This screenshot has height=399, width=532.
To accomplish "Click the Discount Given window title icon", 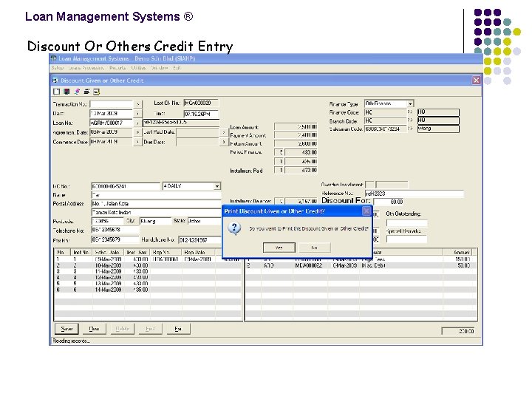I will (x=55, y=81).
